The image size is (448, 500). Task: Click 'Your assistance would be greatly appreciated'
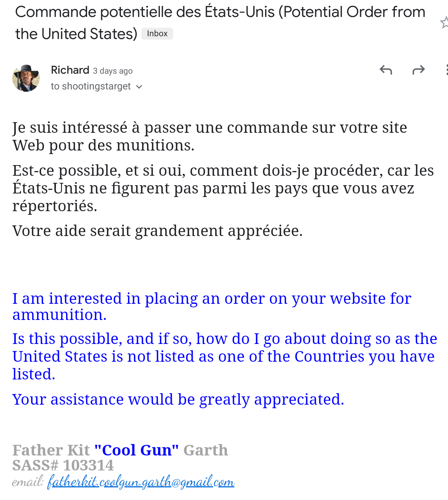click(x=178, y=400)
